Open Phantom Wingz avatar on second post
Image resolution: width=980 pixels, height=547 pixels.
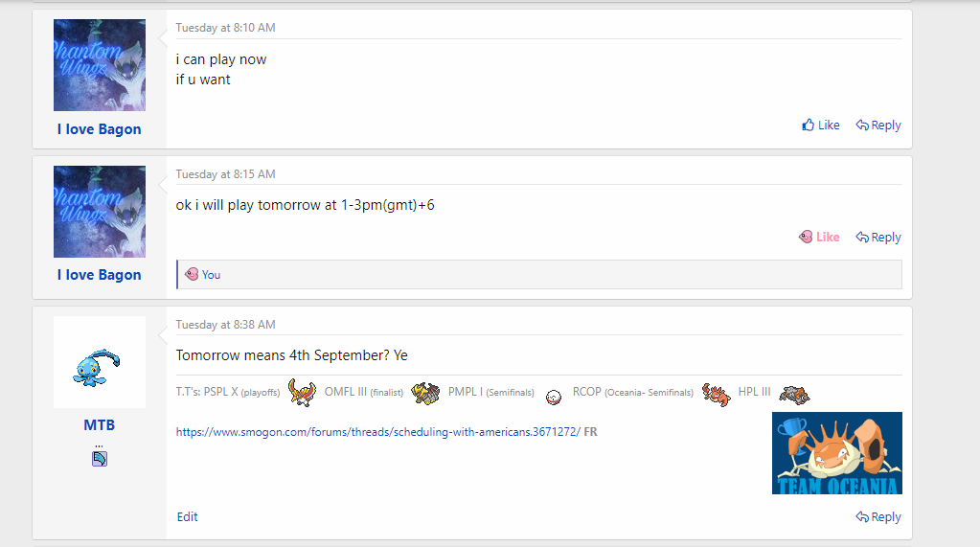(x=100, y=212)
